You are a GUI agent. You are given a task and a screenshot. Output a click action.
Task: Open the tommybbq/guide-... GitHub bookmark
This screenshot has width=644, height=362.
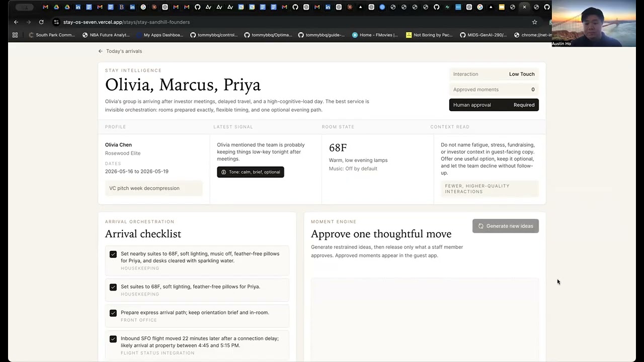point(321,35)
